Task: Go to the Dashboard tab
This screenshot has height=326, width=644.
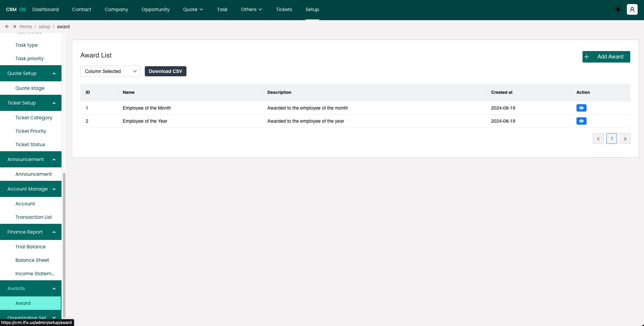Action: (x=45, y=9)
